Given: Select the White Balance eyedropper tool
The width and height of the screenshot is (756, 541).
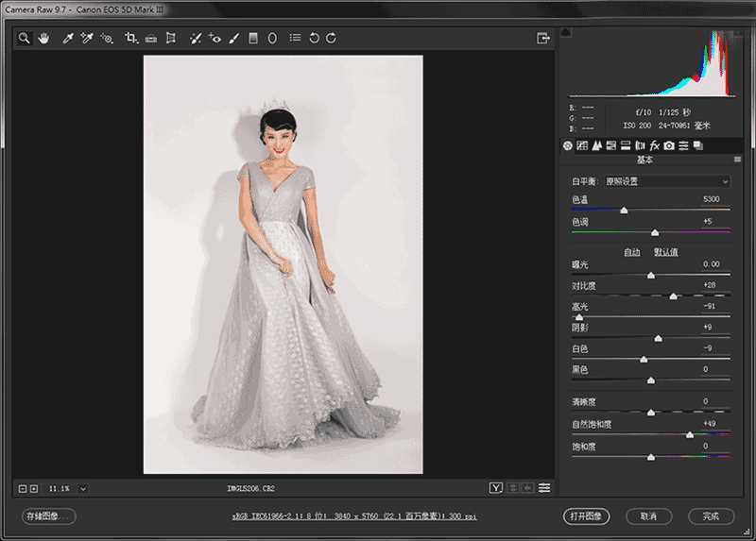Looking at the screenshot, I should coord(68,39).
